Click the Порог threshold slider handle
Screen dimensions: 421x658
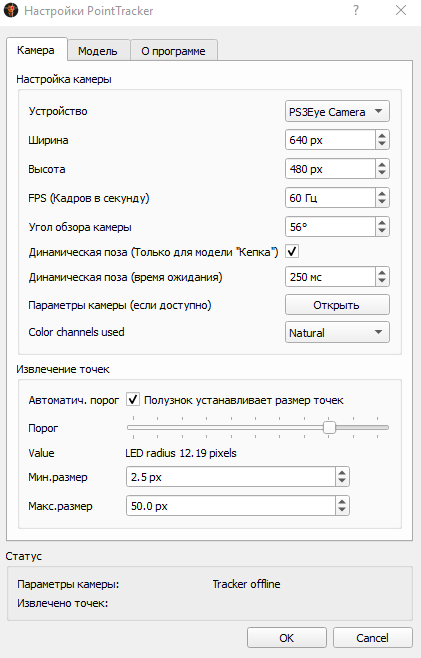tap(329, 428)
